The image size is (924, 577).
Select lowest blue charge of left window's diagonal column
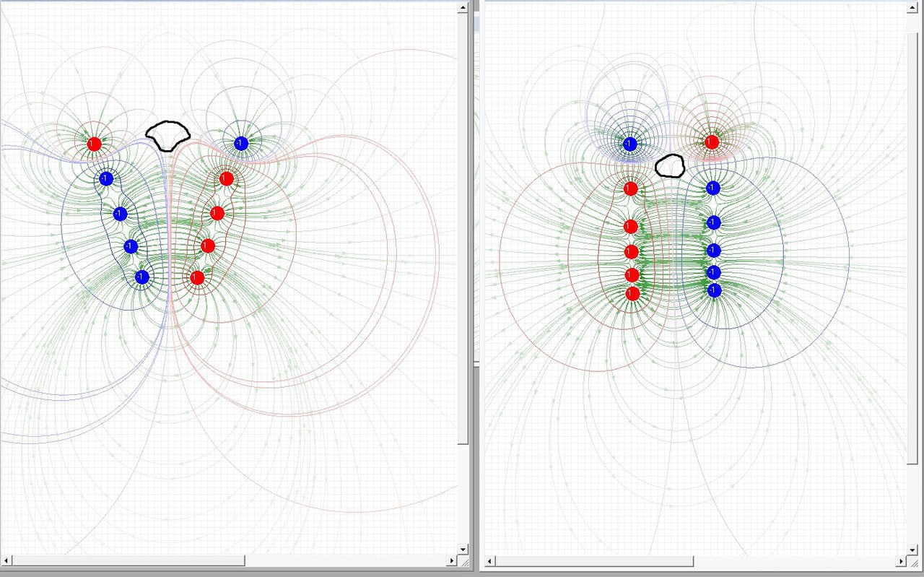pyautogui.click(x=142, y=277)
